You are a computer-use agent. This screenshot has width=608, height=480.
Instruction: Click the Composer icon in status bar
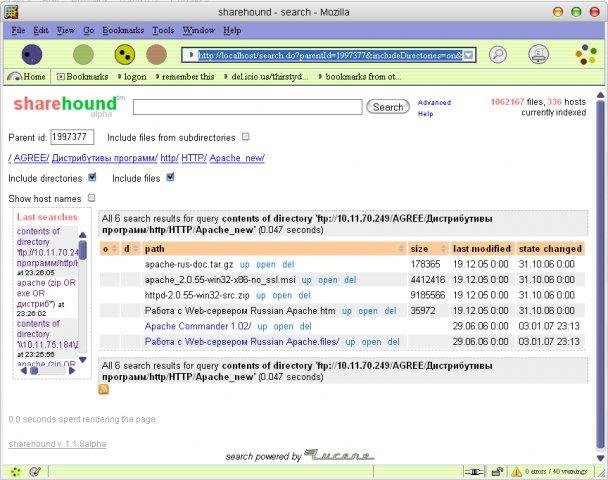35,472
